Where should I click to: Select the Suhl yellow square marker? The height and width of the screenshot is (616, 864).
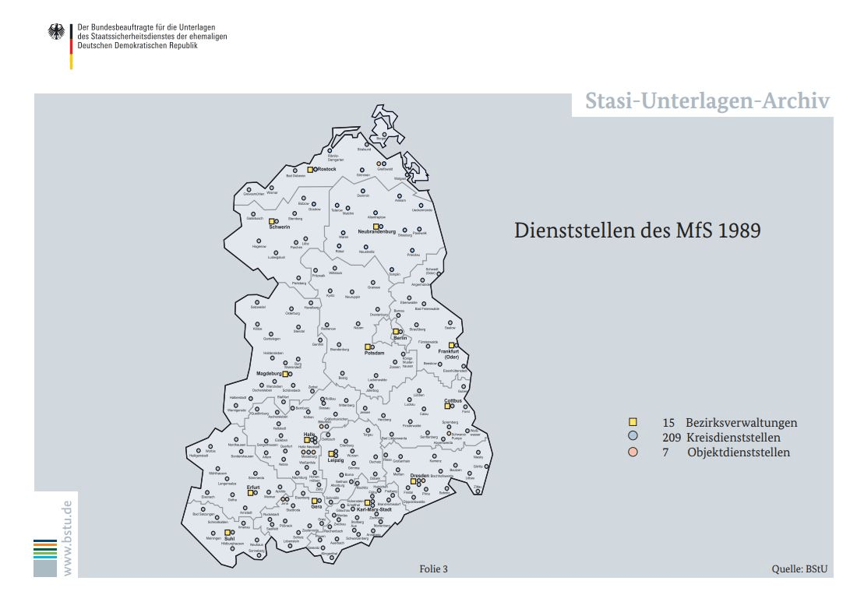coord(227,533)
